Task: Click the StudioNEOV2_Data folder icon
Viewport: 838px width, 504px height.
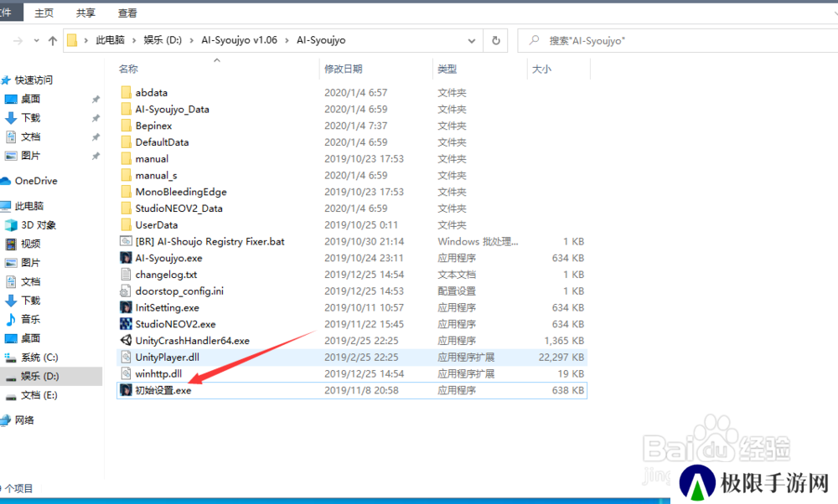Action: click(127, 208)
